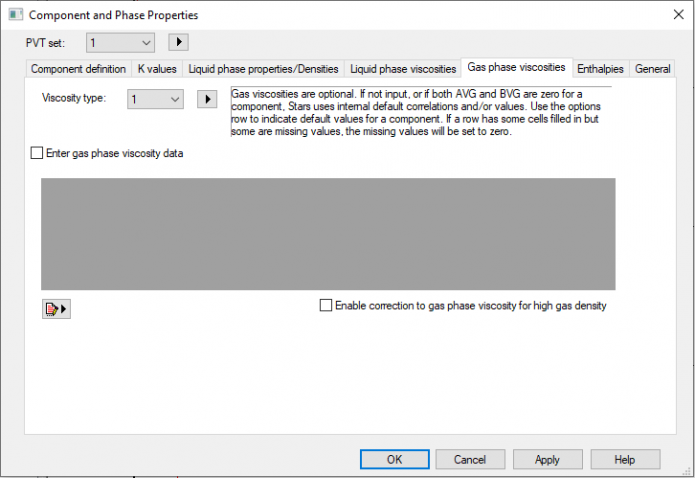
Task: Go to Liquid phase properties/Densities tab
Action: 263,69
